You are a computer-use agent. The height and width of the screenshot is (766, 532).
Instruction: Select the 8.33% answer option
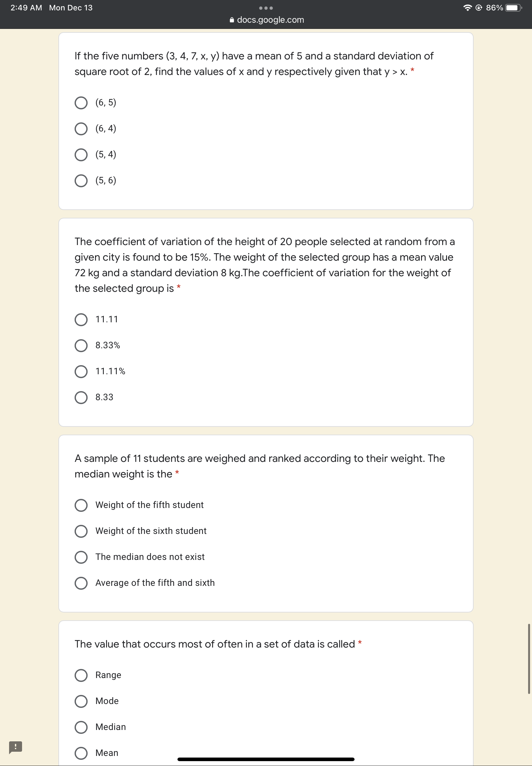(x=81, y=345)
